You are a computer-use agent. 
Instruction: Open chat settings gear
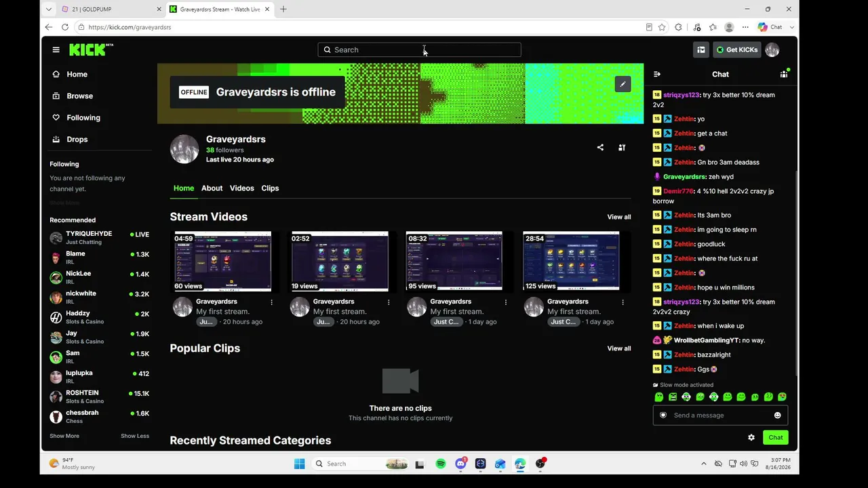(751, 437)
